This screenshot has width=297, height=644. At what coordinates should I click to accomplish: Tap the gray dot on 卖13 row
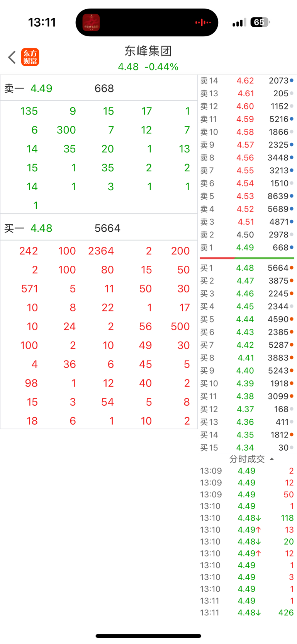point(292,93)
